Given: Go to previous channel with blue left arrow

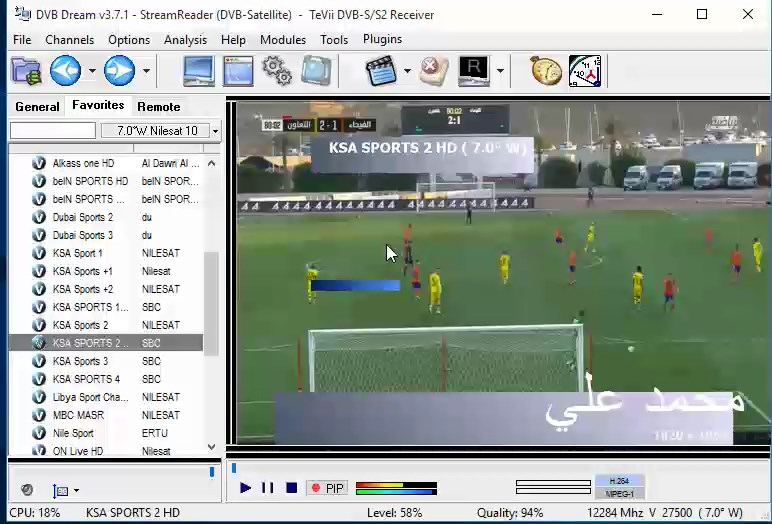Looking at the screenshot, I should pyautogui.click(x=65, y=71).
